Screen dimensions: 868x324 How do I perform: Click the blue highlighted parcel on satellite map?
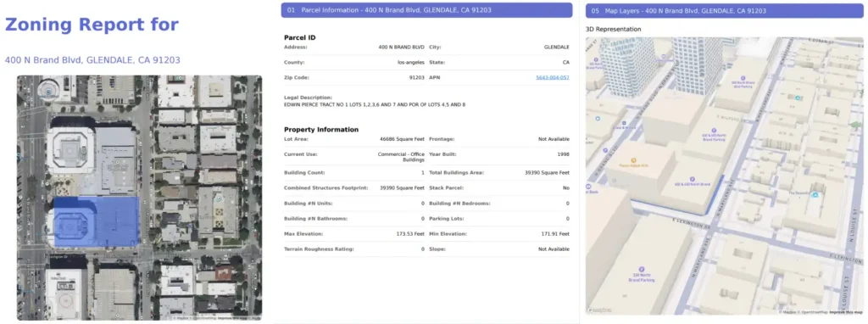97,221
